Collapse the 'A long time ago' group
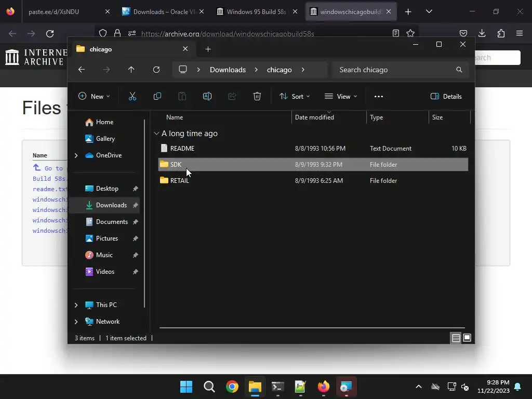 click(x=156, y=134)
